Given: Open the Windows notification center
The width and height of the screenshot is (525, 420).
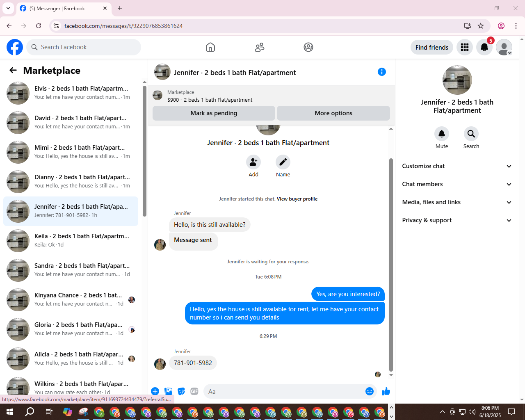Looking at the screenshot, I should coord(511,412).
